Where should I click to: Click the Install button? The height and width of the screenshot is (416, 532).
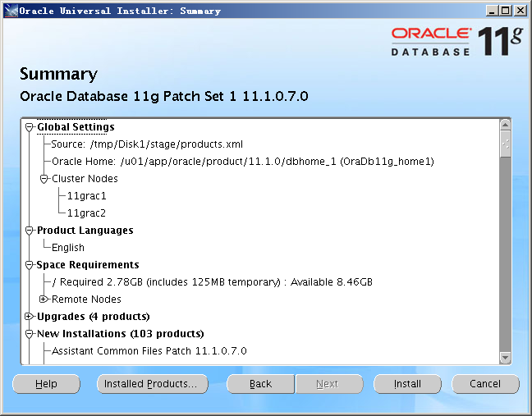click(407, 384)
